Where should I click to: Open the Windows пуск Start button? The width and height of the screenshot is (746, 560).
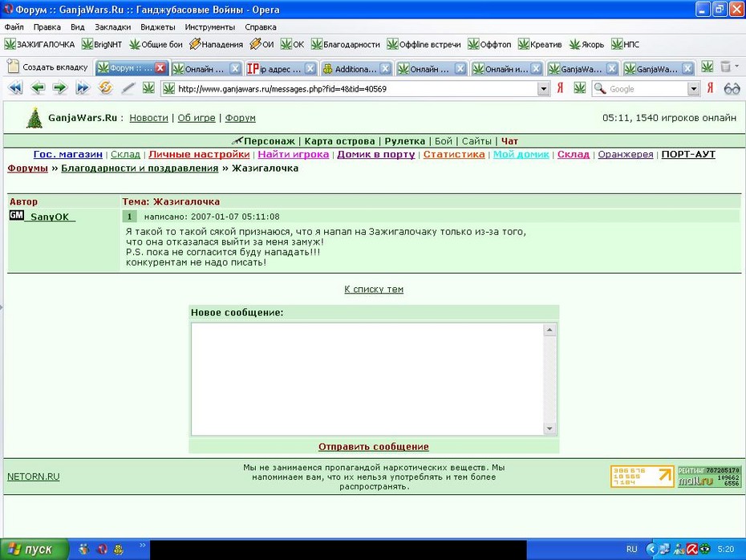click(x=34, y=550)
